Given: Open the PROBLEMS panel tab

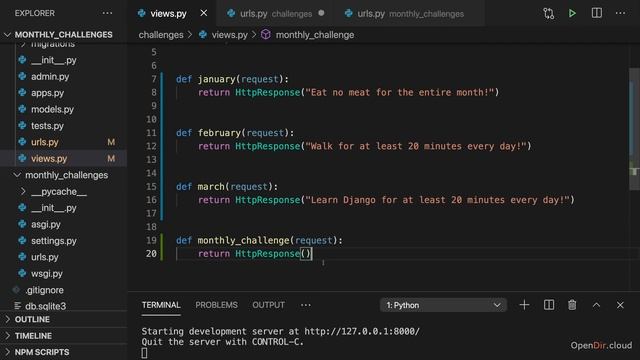Looking at the screenshot, I should point(216,305).
